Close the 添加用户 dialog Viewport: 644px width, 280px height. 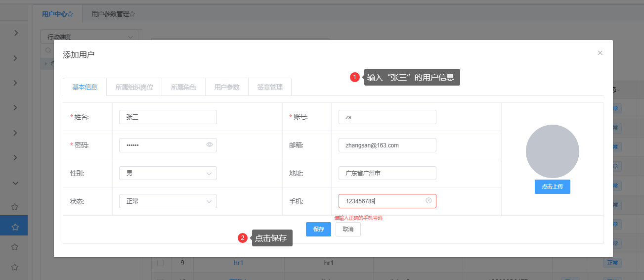coord(600,53)
